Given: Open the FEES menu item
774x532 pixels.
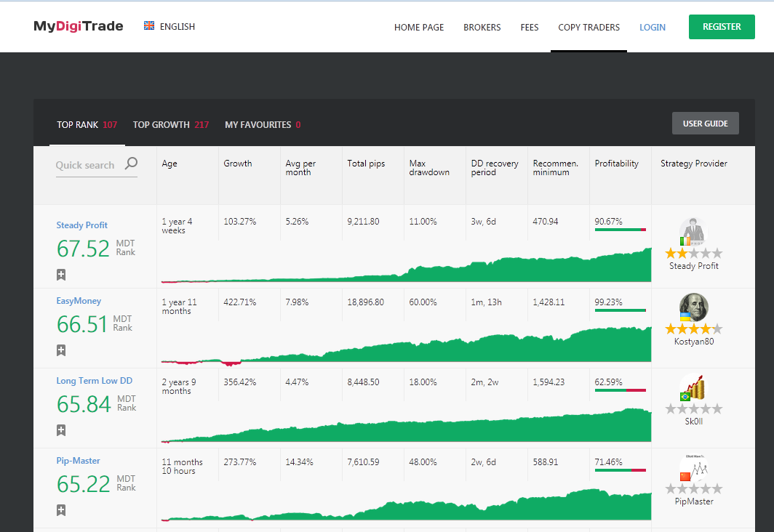Looking at the screenshot, I should click(x=529, y=27).
